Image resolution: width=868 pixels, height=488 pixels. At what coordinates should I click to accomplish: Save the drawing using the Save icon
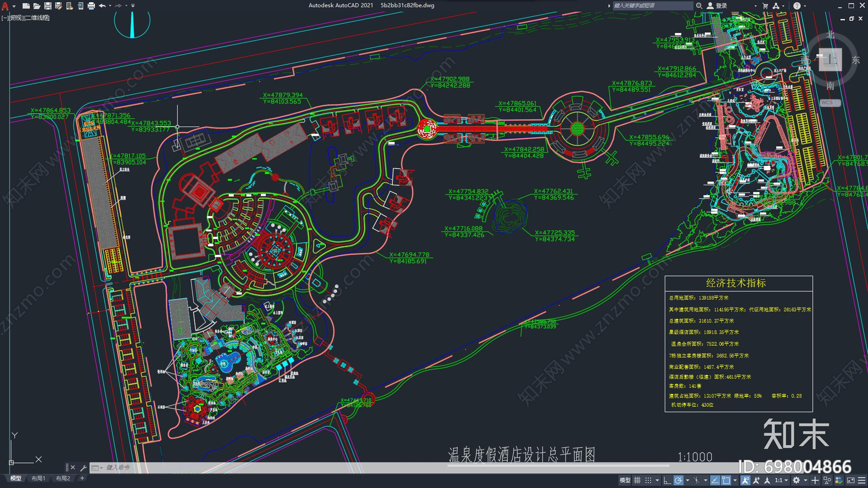click(x=48, y=5)
